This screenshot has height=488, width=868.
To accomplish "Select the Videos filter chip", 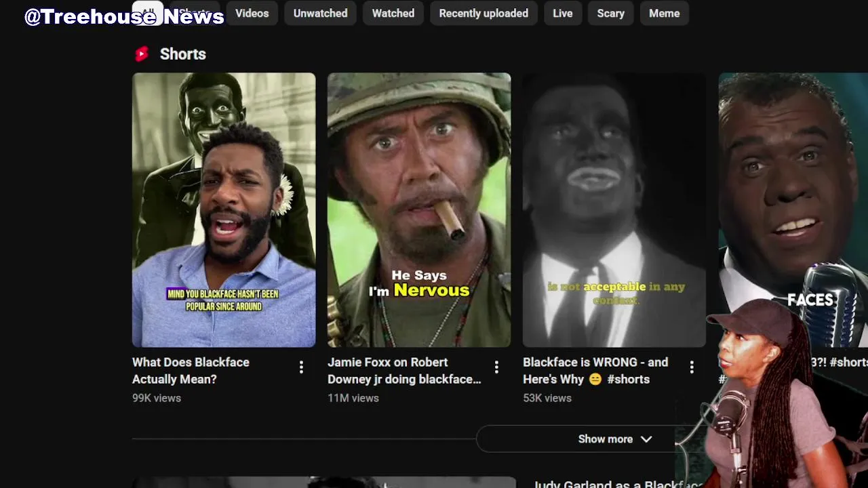I will [x=252, y=13].
